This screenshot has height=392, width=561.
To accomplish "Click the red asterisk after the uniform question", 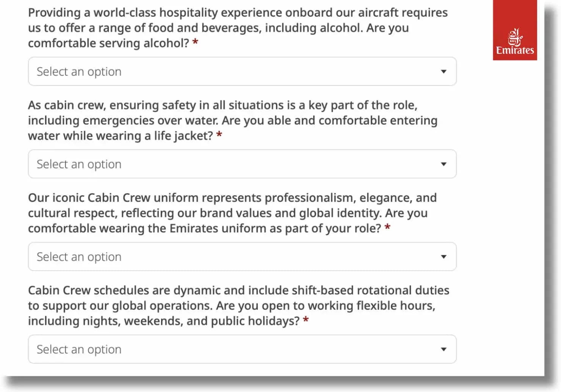I will (387, 227).
